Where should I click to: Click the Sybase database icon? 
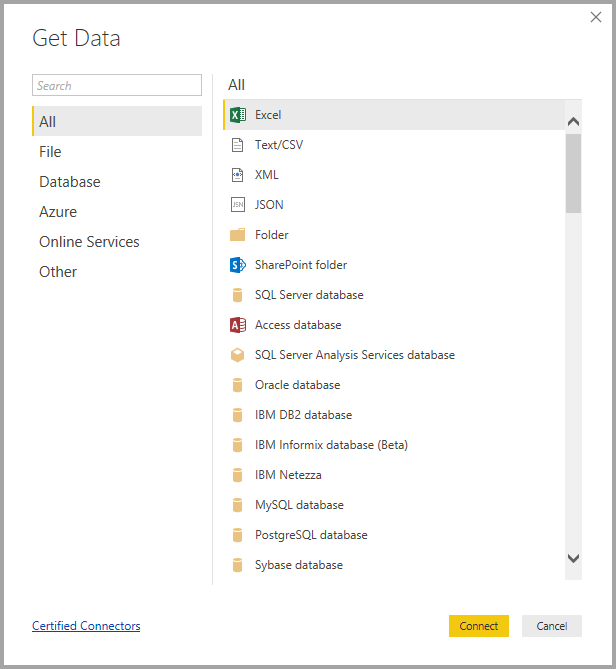coord(238,565)
